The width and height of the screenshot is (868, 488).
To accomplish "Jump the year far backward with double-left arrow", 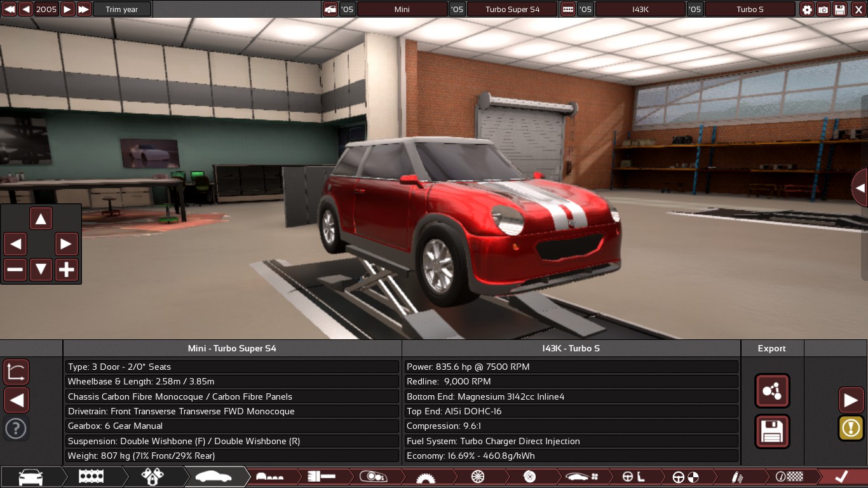I will (9, 9).
